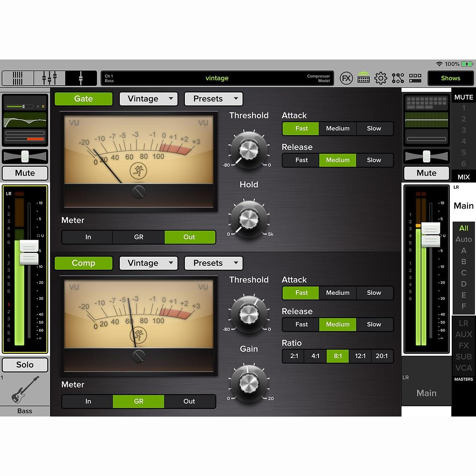
Task: Open the settings gear icon
Action: (x=381, y=78)
